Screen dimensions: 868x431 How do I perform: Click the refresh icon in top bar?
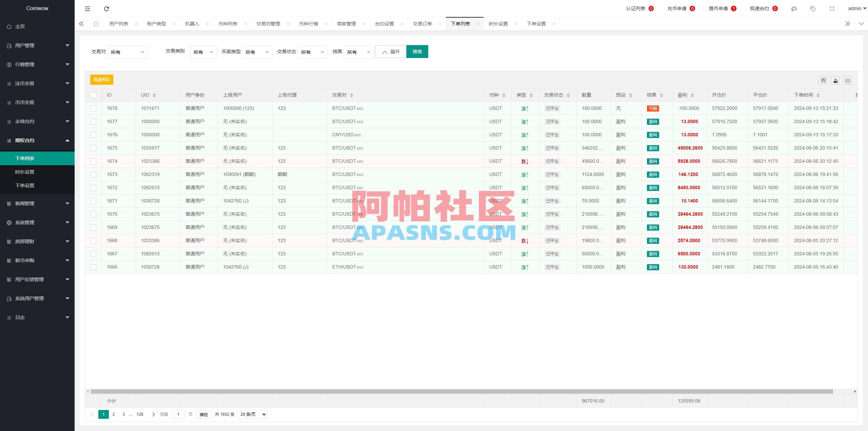pyautogui.click(x=106, y=9)
